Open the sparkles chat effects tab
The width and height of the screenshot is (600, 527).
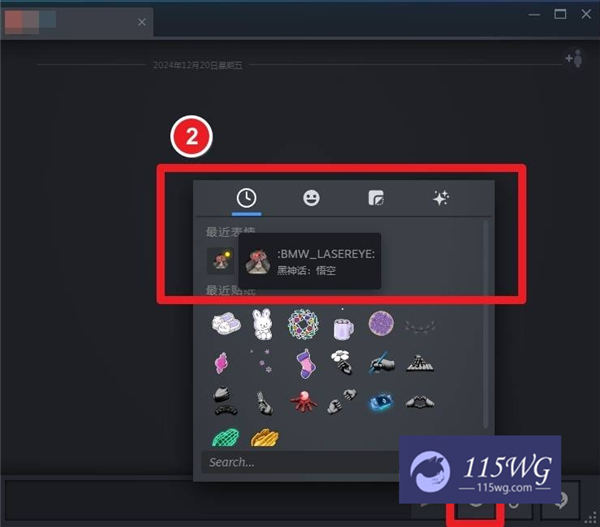point(441,198)
